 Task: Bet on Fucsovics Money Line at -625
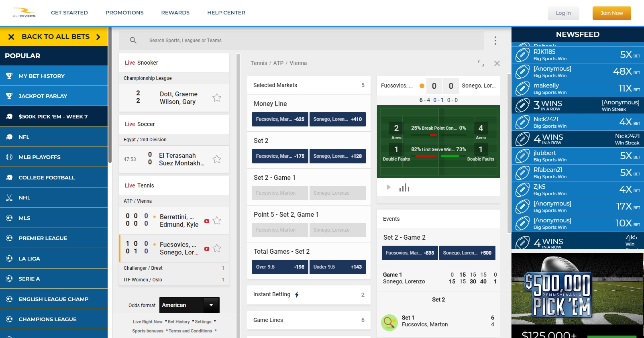280,119
